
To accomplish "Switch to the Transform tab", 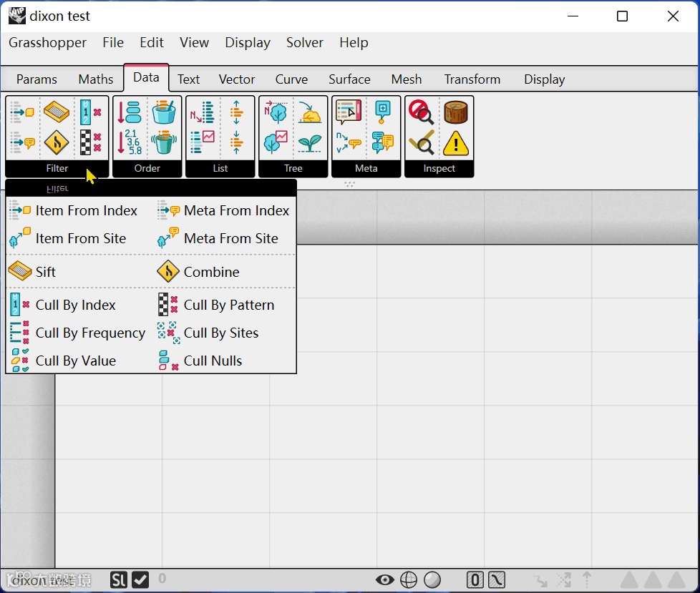I will pyautogui.click(x=472, y=79).
